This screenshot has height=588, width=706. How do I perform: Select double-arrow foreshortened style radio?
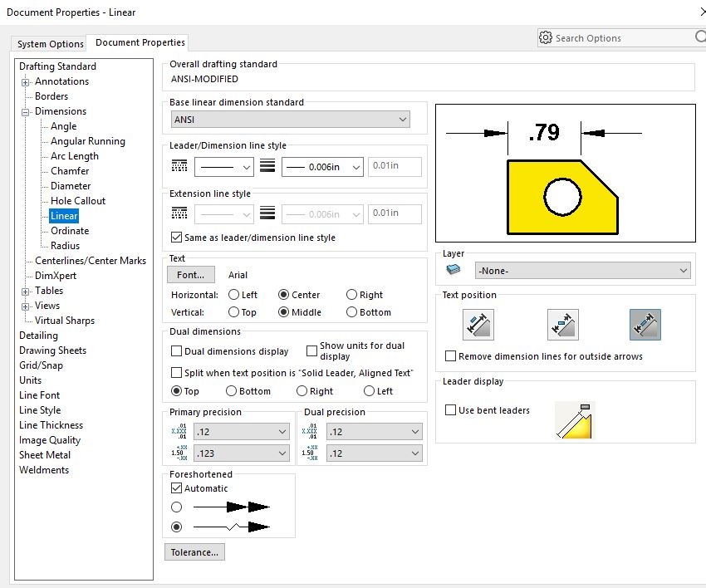176,507
